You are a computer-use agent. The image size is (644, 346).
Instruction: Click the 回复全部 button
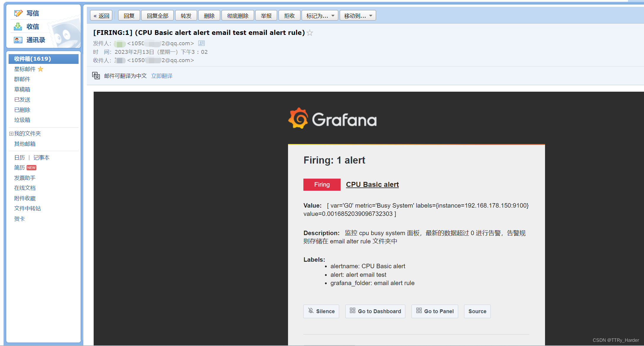tap(157, 16)
